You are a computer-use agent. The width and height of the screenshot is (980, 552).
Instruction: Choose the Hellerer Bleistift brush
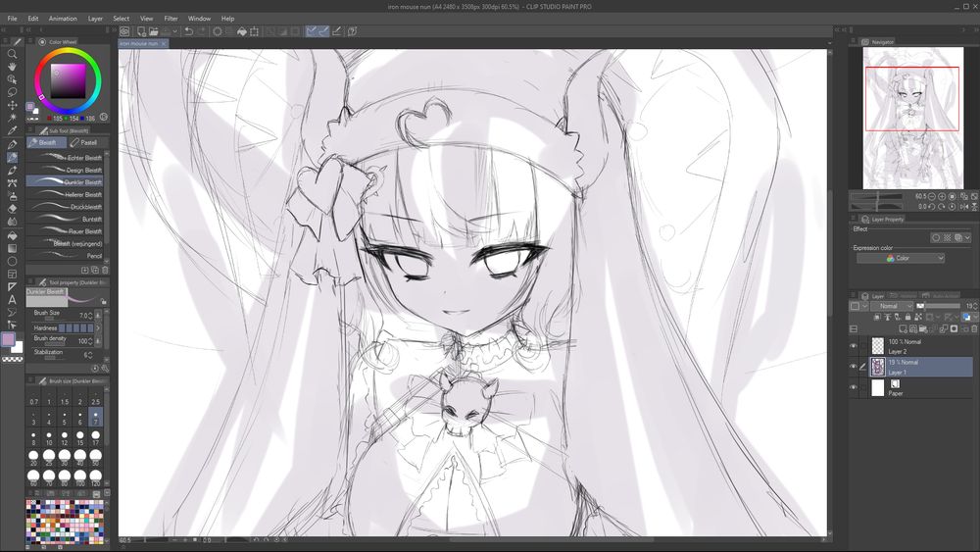[65, 194]
